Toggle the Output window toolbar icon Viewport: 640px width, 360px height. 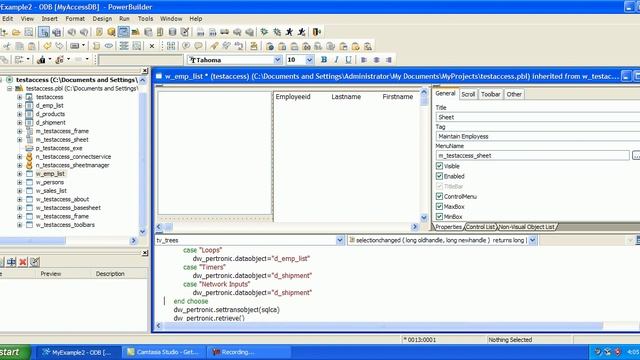coord(56,32)
